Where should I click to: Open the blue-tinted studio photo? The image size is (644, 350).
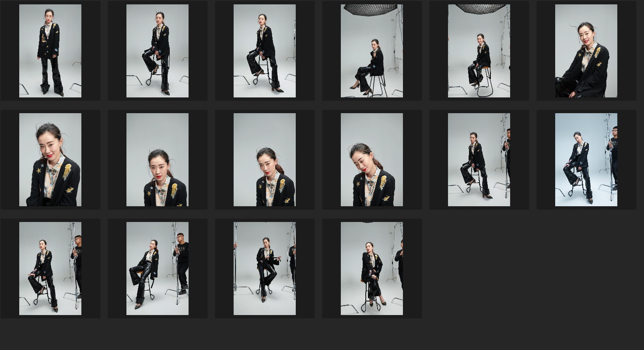click(586, 159)
